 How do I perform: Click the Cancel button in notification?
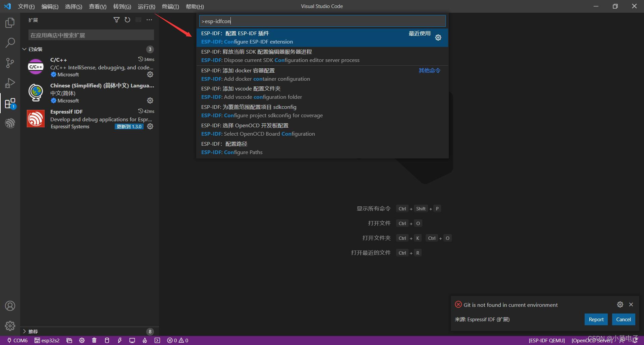(x=624, y=320)
